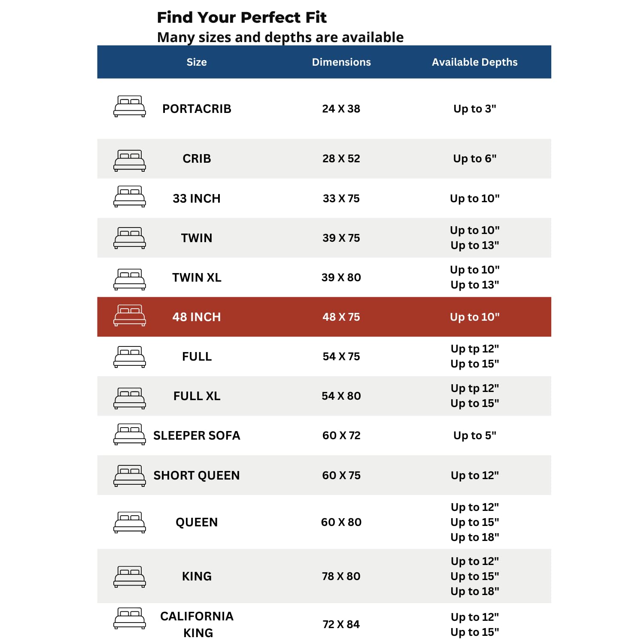Select the KING size label

[x=197, y=576]
